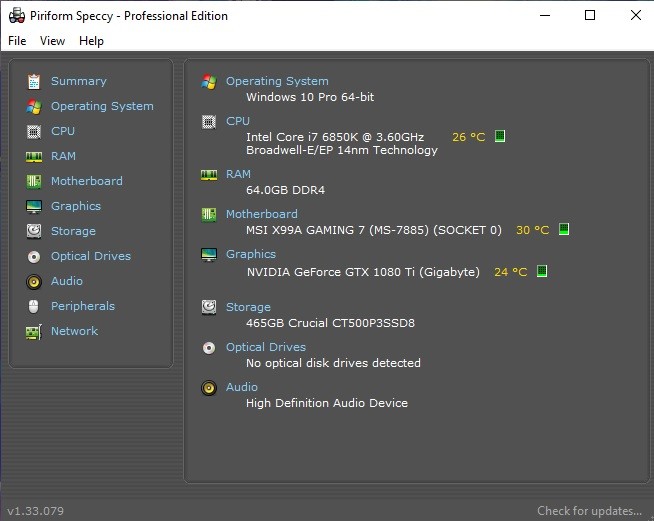Click the Optical Drives heading link in summary
This screenshot has height=521, width=654.
266,347
